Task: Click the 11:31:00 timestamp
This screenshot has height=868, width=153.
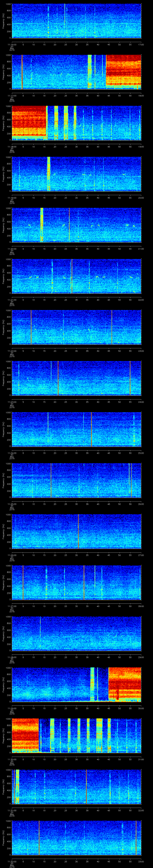Action: (12, 810)
